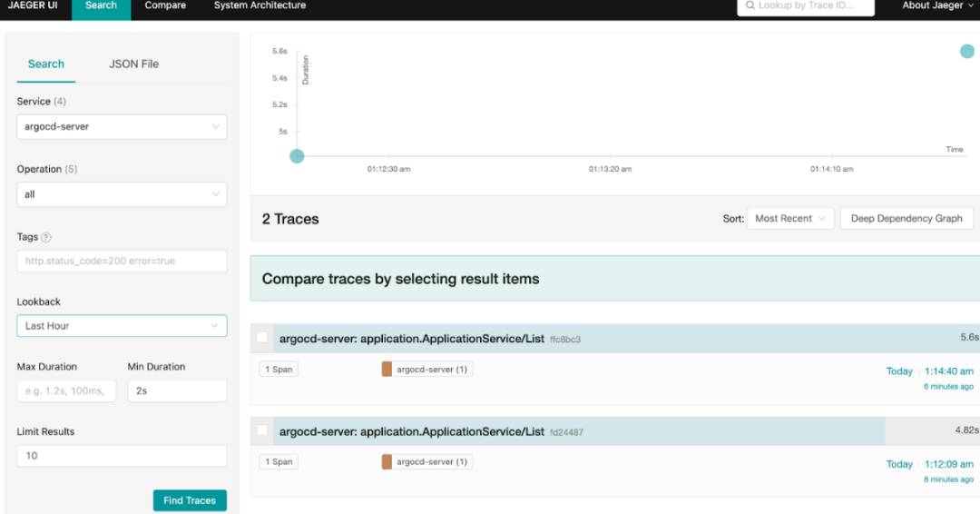Focus the Tags input field
980x514 pixels.
[x=122, y=261]
